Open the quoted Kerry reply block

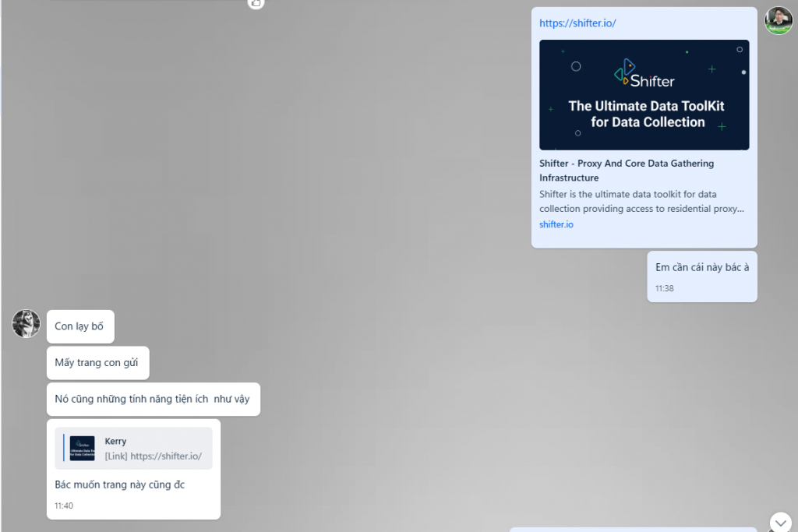pyautogui.click(x=133, y=448)
